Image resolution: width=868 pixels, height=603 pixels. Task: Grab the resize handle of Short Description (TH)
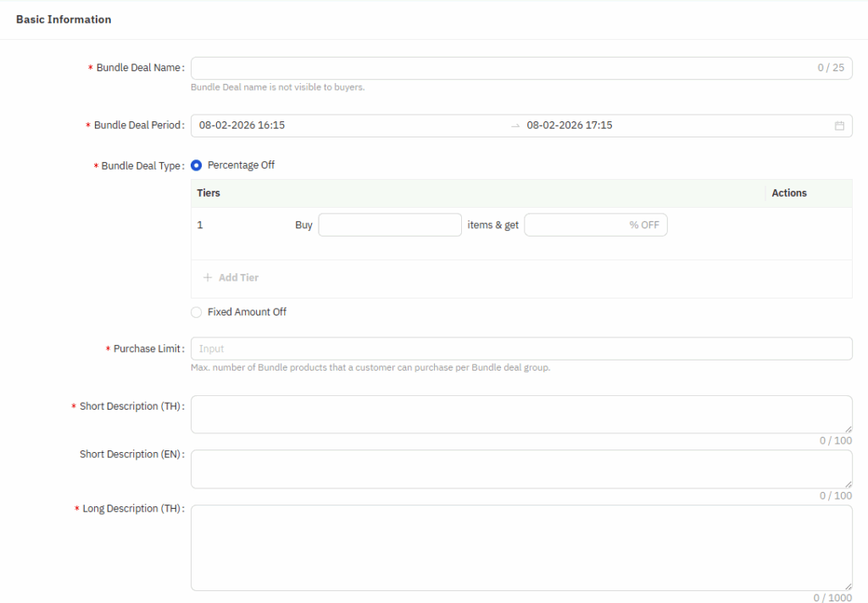tap(848, 429)
